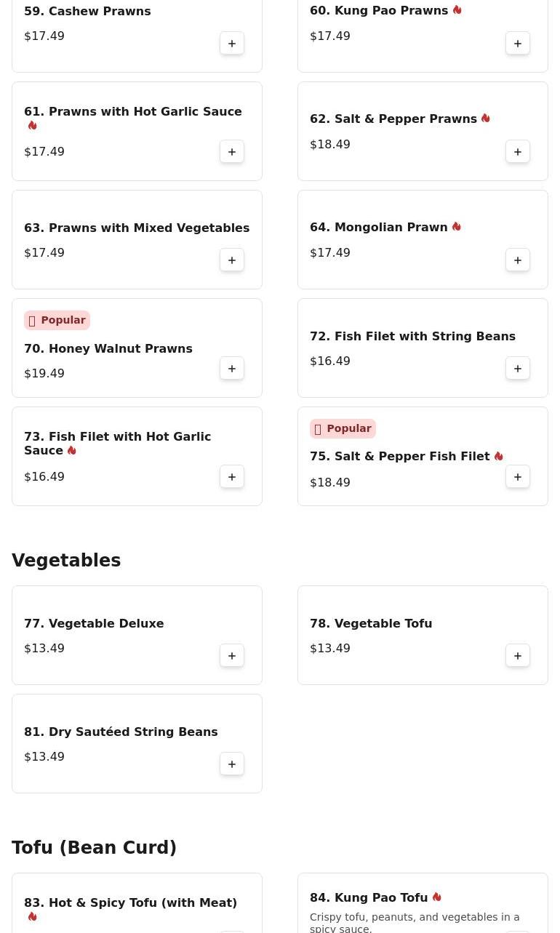Click the Popular badge on Honey Walnut Prawns
560x933 pixels.
point(57,321)
